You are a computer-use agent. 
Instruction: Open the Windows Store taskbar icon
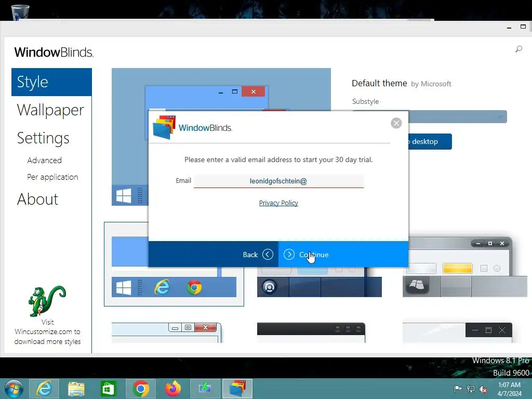(x=108, y=389)
